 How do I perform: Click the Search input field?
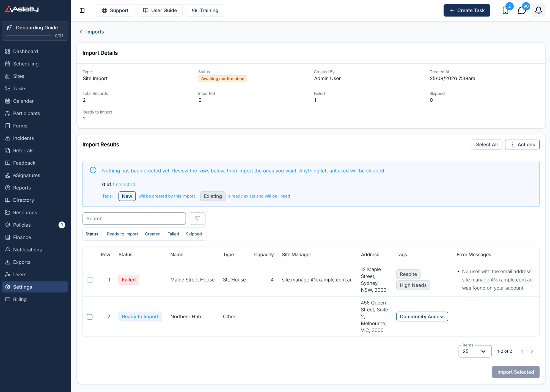tap(134, 219)
